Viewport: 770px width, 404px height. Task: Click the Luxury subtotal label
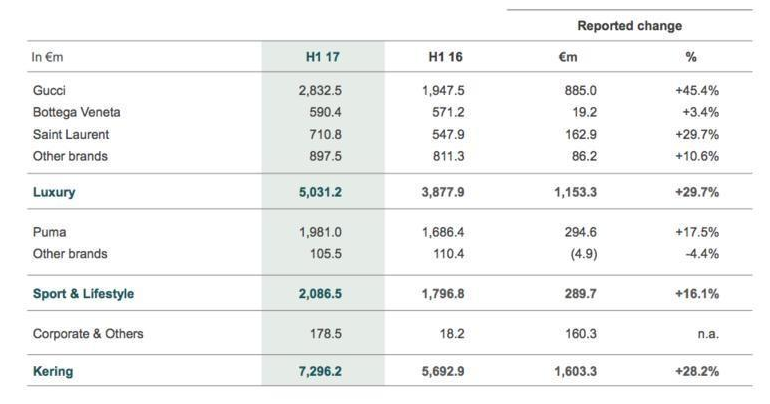point(54,192)
